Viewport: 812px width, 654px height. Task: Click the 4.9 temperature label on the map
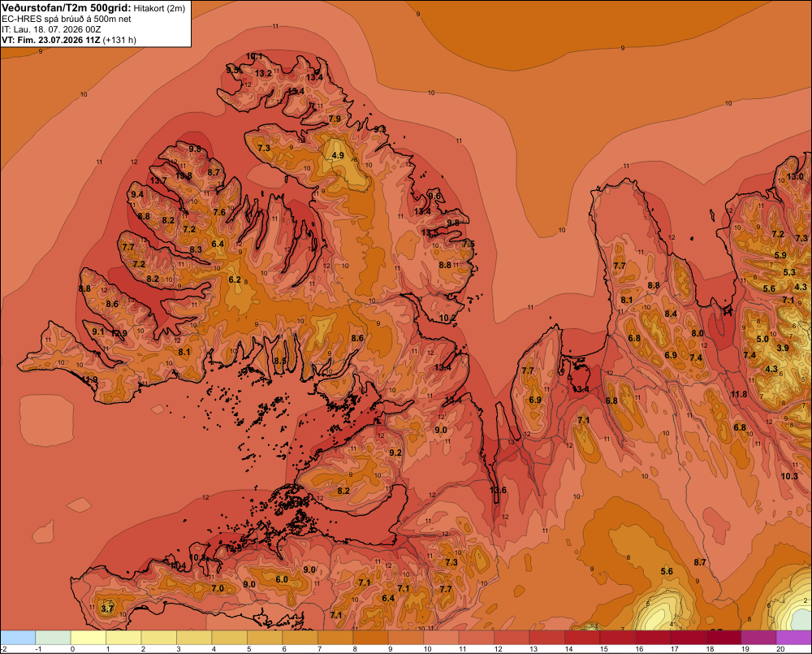point(338,155)
